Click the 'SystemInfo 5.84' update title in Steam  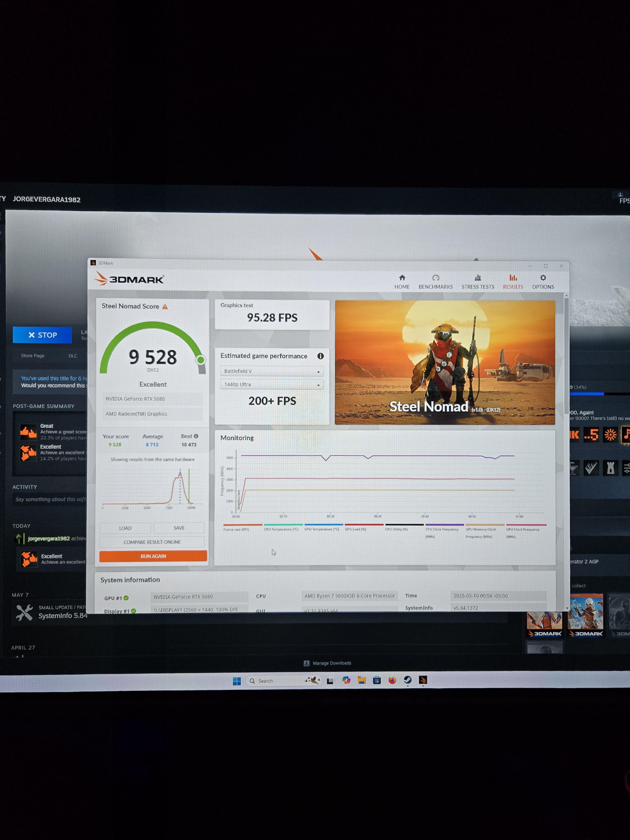point(63,616)
